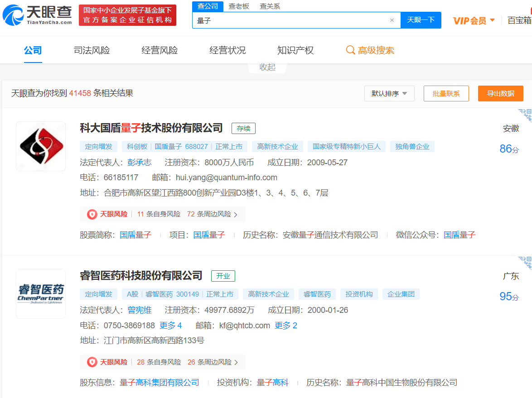Open stock abbreviation 国盾量子 link
532x398 pixels.
click(135, 235)
